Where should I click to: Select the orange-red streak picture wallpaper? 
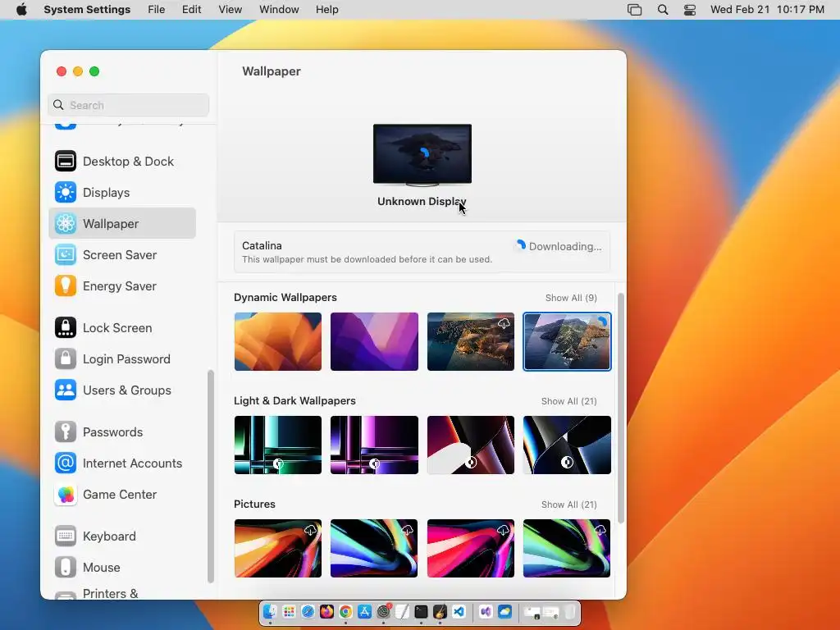click(x=278, y=549)
